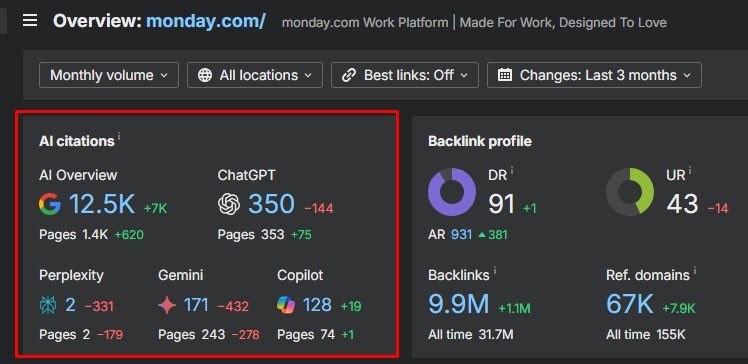Click Backlinks value 9.9M
This screenshot has width=748, height=364.
pos(458,304)
